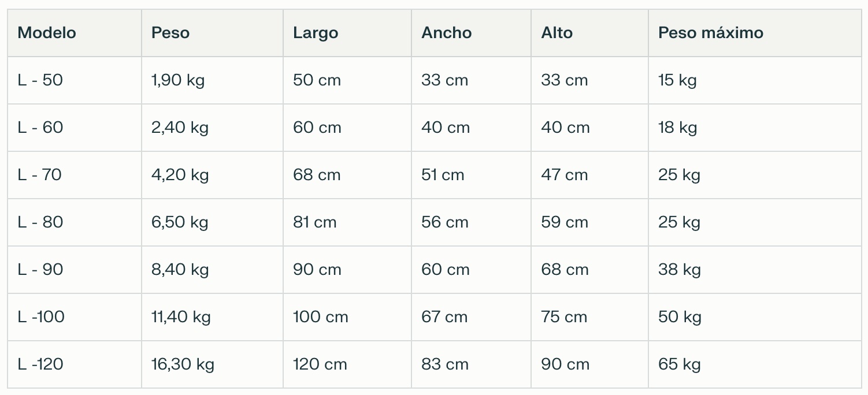This screenshot has height=395, width=868.
Task: Click the Peso column header
Action: [170, 33]
